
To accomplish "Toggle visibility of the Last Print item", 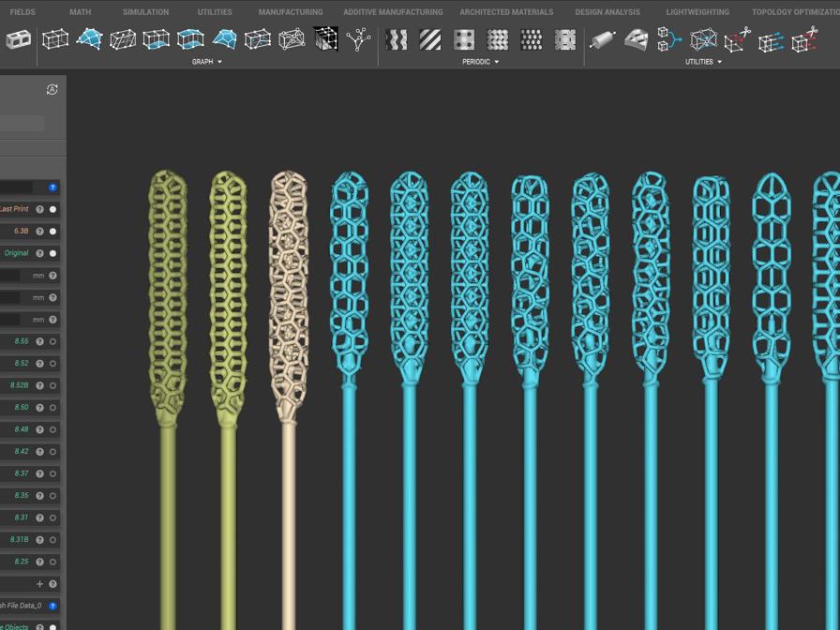I will click(52, 209).
